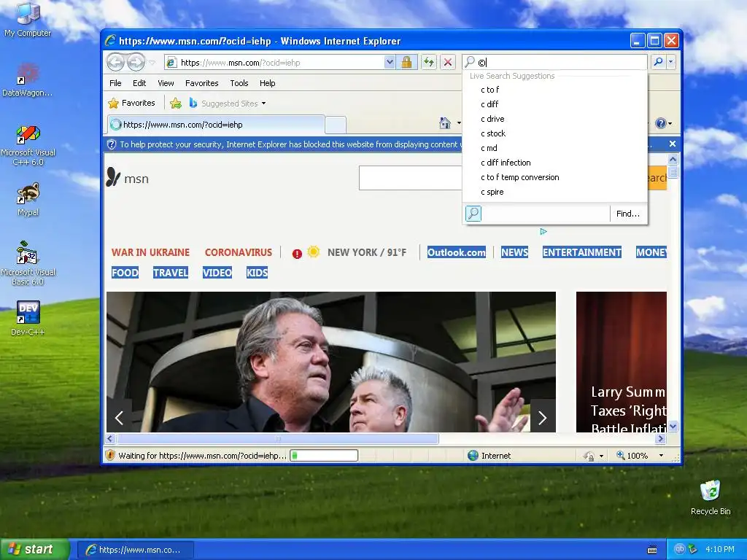Click the security lock icon
The image size is (747, 560).
tap(406, 63)
